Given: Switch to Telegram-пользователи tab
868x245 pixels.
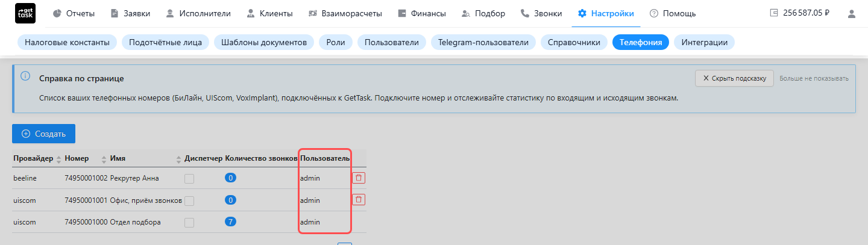Looking at the screenshot, I should 483,42.
